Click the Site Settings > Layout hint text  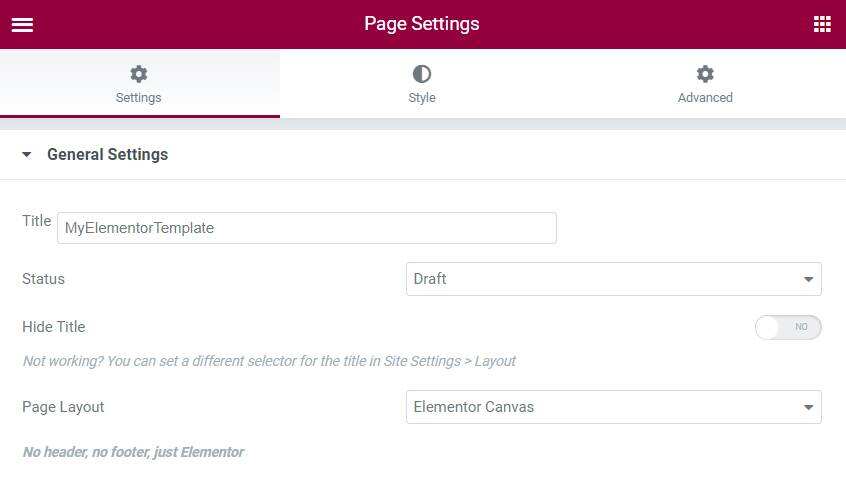pyautogui.click(x=449, y=361)
